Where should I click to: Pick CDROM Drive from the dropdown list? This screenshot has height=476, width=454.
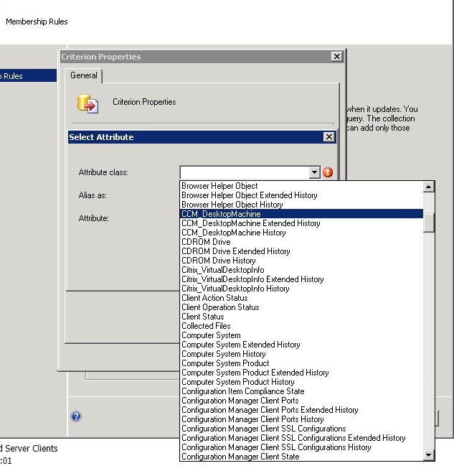206,242
